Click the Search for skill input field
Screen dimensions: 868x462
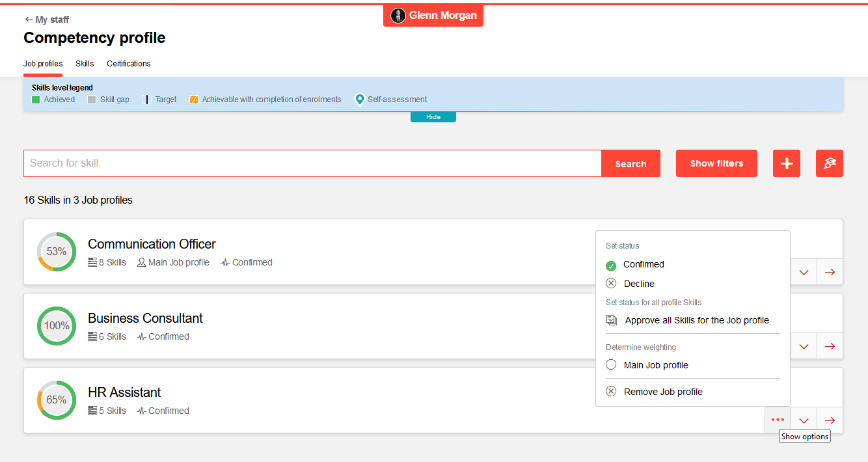coord(312,163)
